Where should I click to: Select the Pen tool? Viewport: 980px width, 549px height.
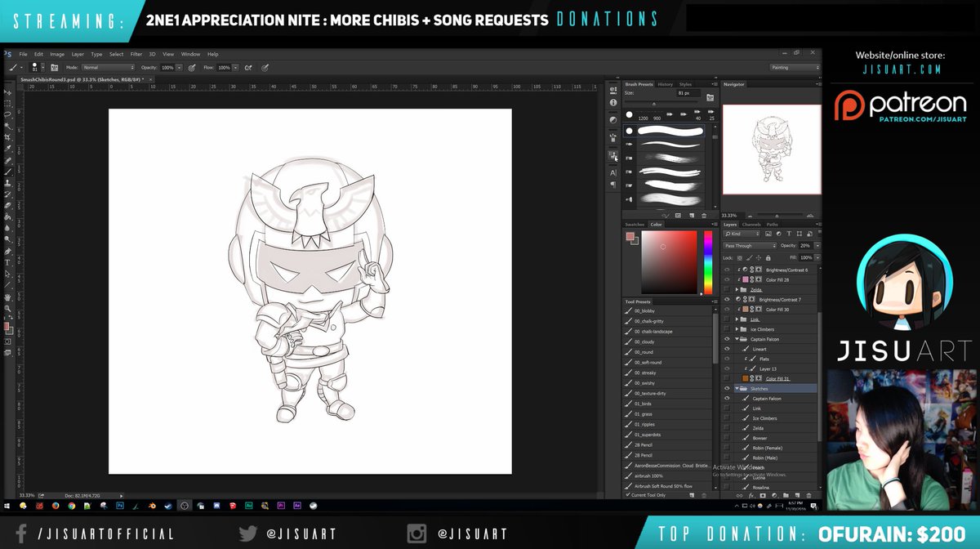[x=8, y=252]
